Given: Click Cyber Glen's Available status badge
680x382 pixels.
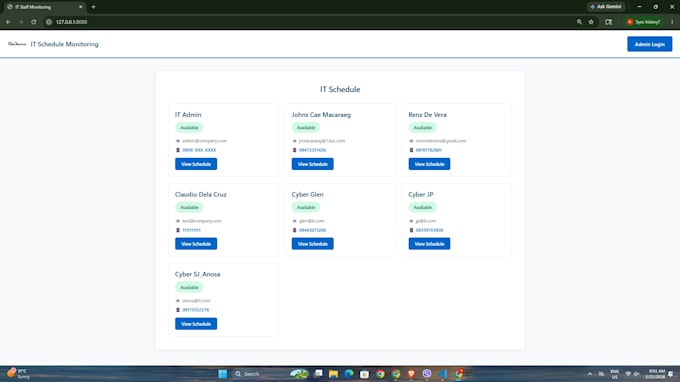Looking at the screenshot, I should (306, 207).
